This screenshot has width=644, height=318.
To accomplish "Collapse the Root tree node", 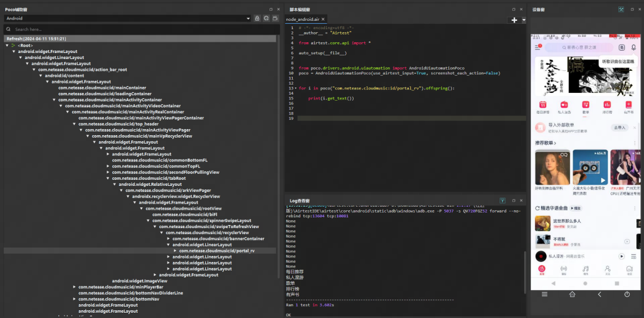I will point(7,45).
